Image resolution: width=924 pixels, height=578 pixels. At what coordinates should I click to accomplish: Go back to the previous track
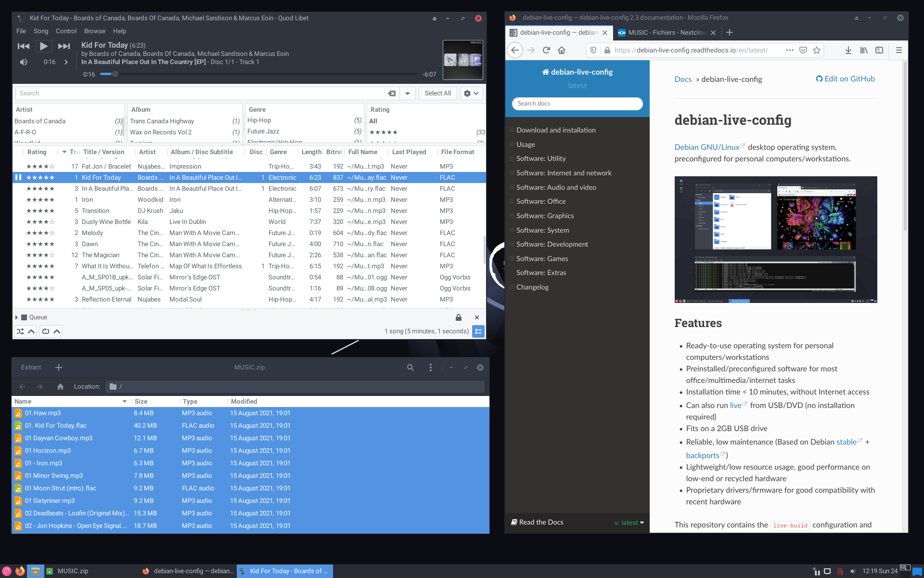click(x=23, y=46)
